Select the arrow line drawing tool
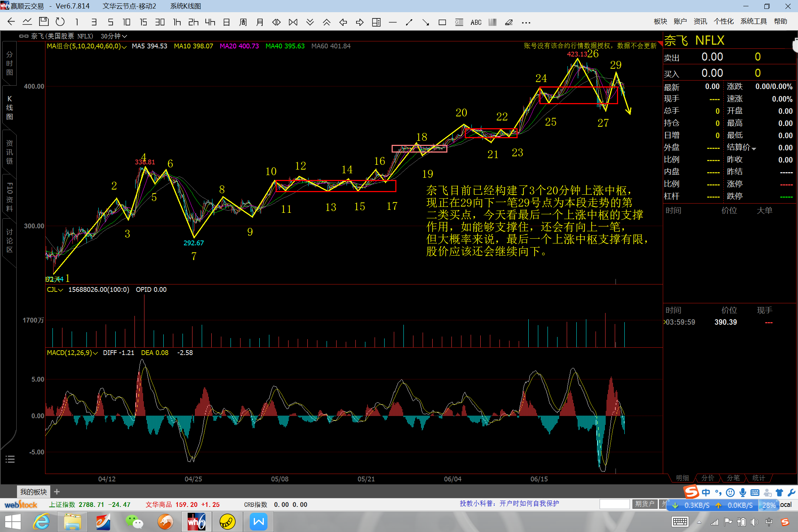Screen dimensions: 798x532 pos(425,23)
